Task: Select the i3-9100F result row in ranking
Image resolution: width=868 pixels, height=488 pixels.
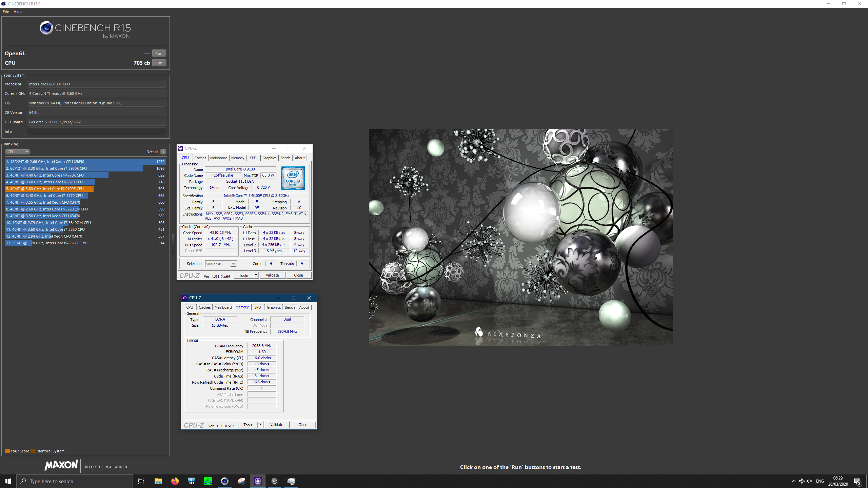Action: [x=49, y=189]
